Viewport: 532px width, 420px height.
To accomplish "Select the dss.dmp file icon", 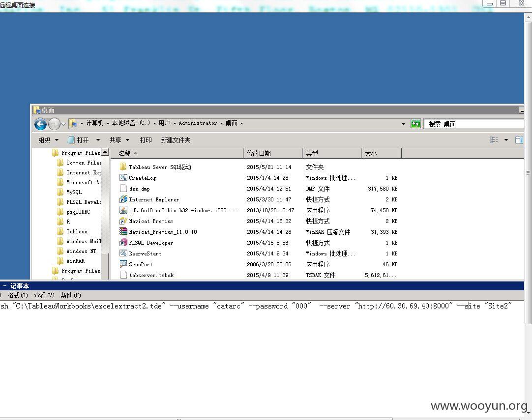I will click(x=123, y=189).
